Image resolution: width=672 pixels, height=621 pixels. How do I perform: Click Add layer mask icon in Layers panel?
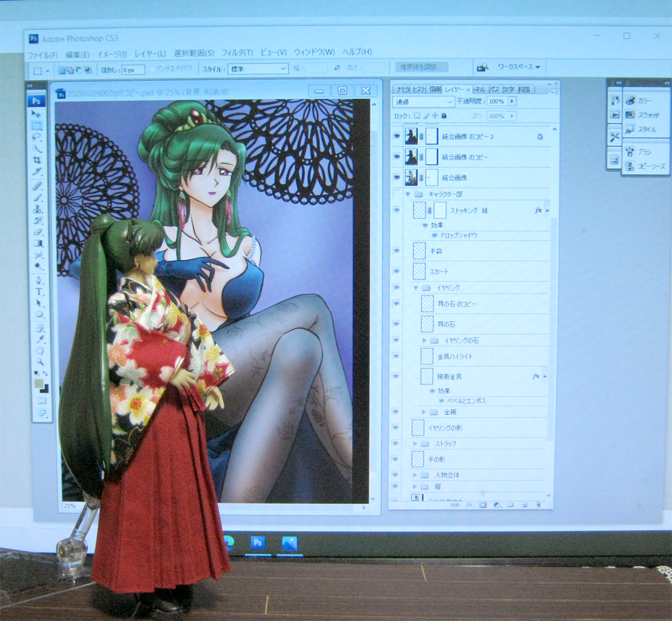pos(483,505)
